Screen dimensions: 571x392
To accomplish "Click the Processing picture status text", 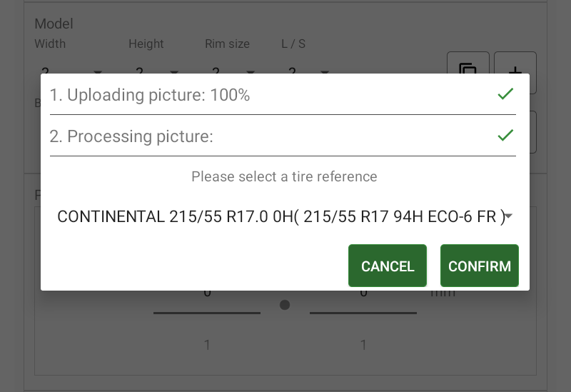I will (x=131, y=136).
